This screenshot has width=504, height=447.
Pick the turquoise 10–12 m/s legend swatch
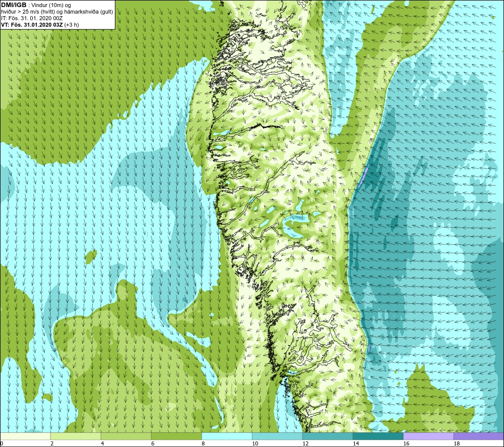point(277,436)
